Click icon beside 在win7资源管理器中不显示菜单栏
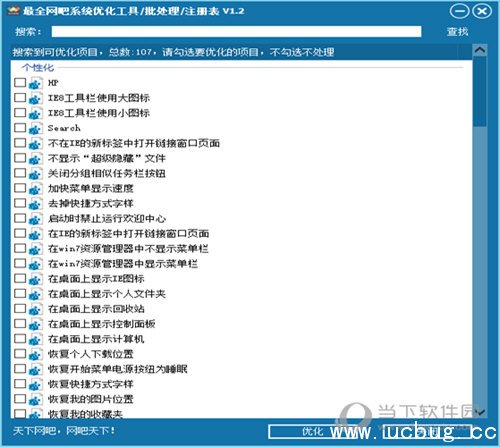 (x=36, y=249)
